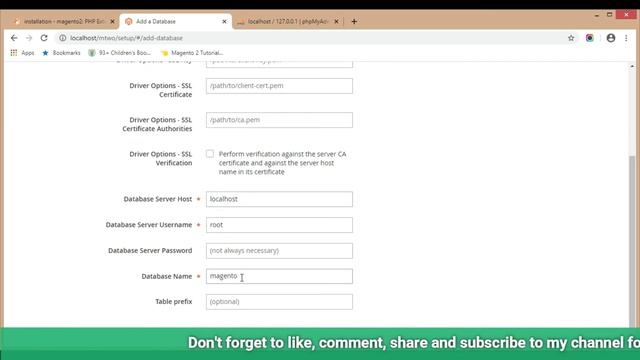Click the Database Server Password field
This screenshot has width=640, height=360.
[279, 251]
